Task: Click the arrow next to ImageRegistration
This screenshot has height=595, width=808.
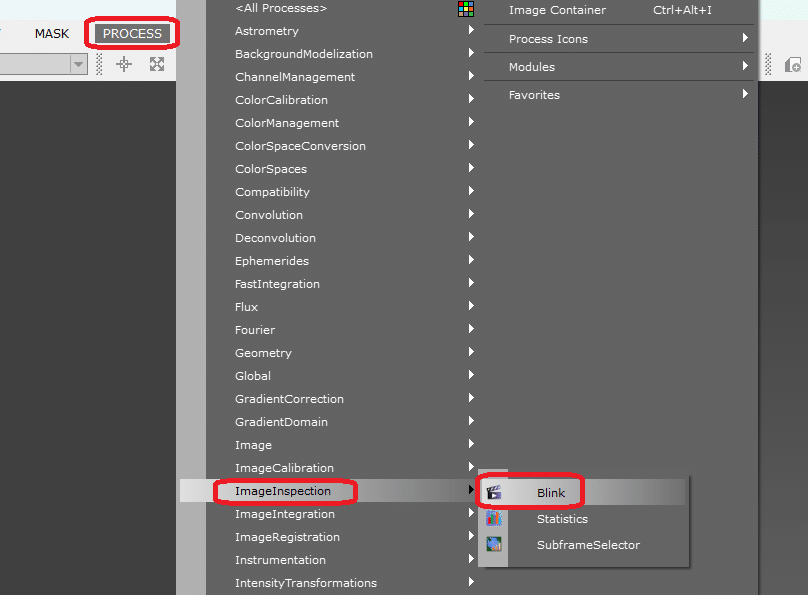Action: click(471, 536)
